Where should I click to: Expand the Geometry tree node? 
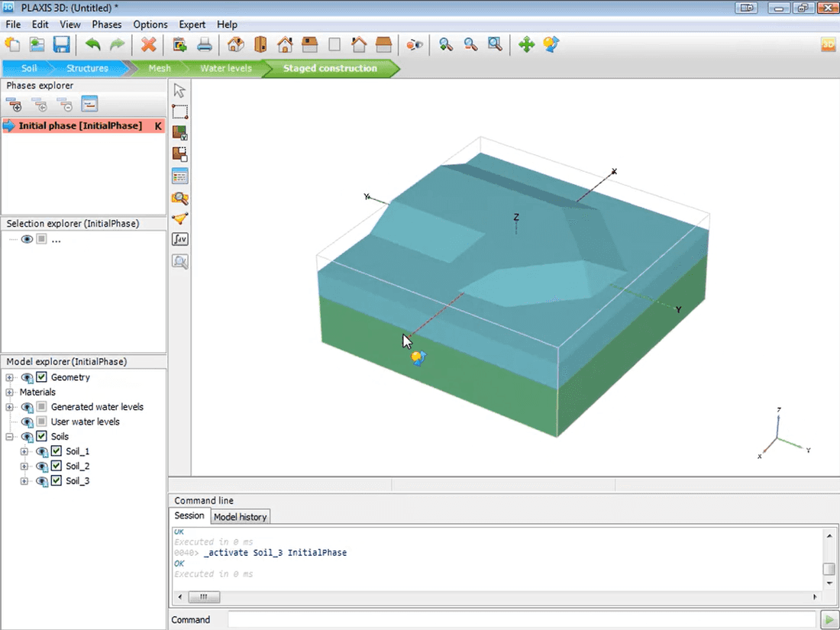pos(9,378)
